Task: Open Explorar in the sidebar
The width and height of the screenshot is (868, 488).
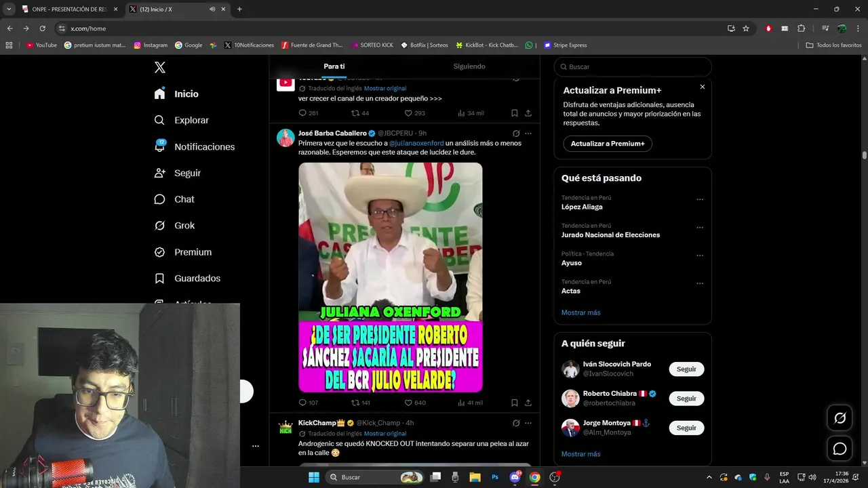Action: pos(181,120)
